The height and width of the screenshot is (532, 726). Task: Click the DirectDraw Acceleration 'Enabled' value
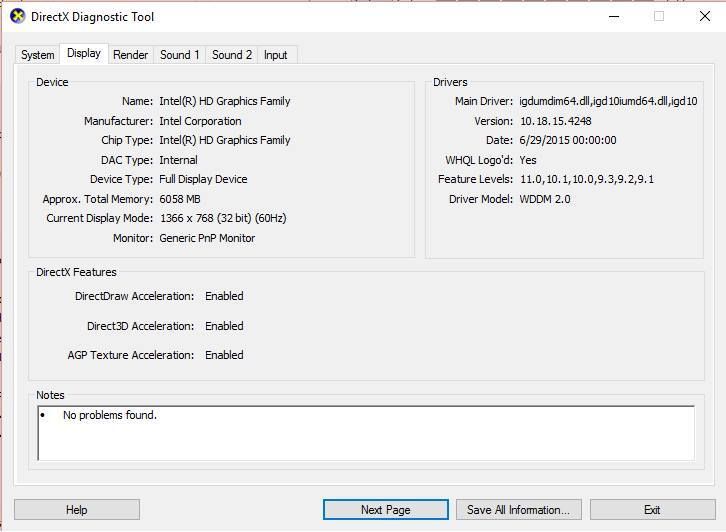coord(224,296)
